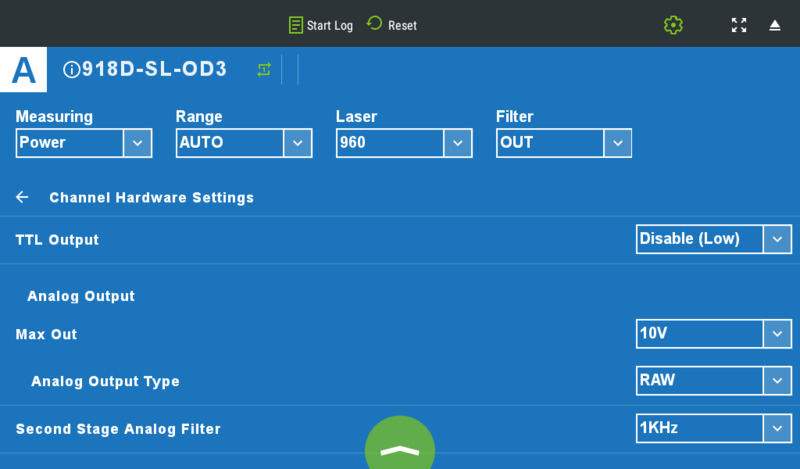Open the Measuring dropdown showing Power

(84, 143)
